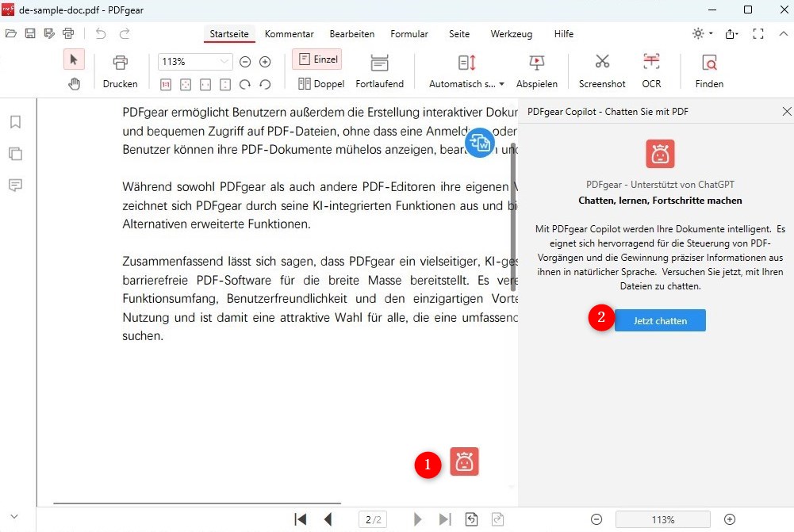Click the Screenshot scissors tool

tap(602, 71)
